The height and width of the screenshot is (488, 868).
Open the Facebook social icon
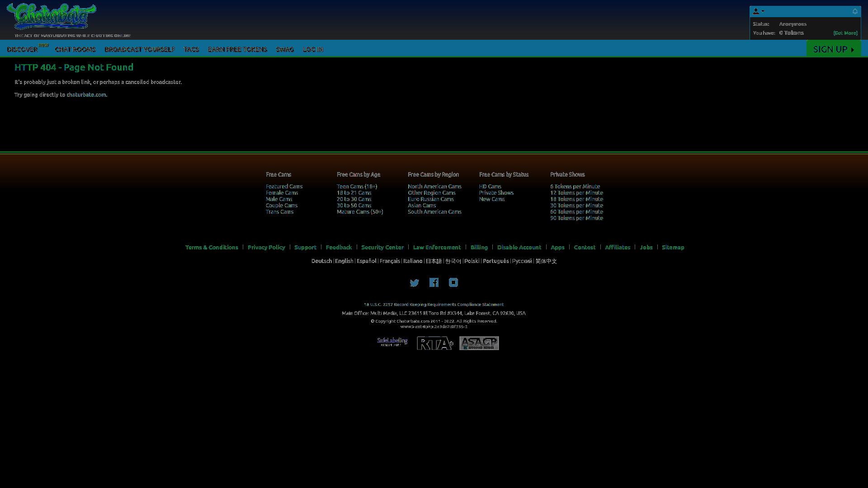[434, 283]
